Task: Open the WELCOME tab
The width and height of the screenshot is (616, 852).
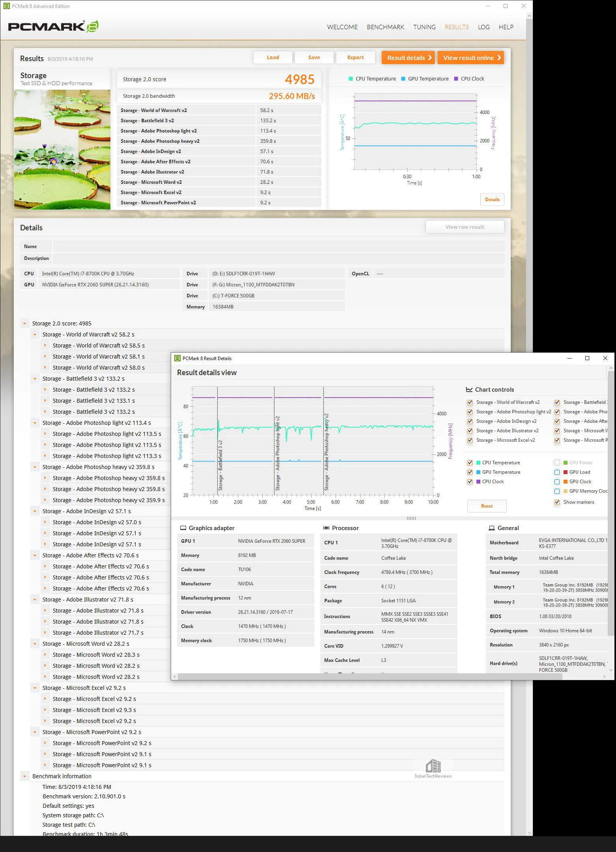Action: point(342,27)
